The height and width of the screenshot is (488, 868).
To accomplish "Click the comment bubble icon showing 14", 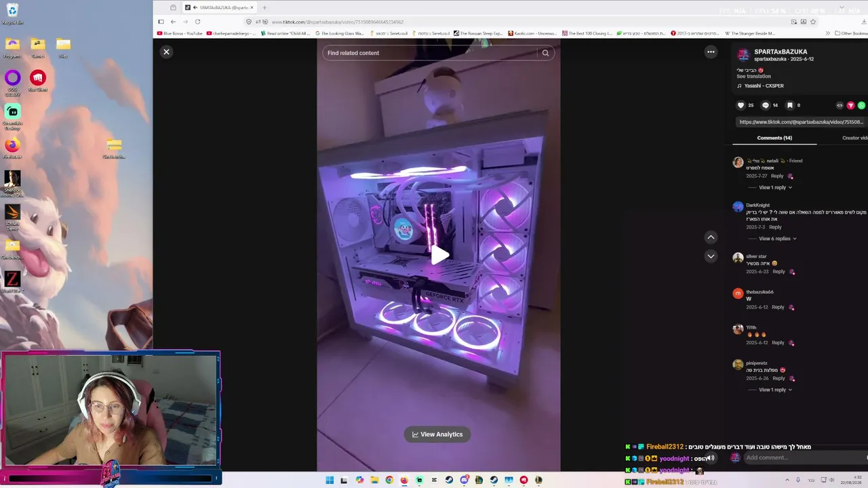I will tap(766, 105).
